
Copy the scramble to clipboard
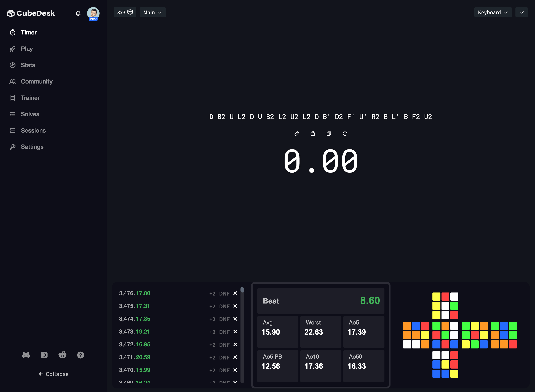click(x=328, y=133)
